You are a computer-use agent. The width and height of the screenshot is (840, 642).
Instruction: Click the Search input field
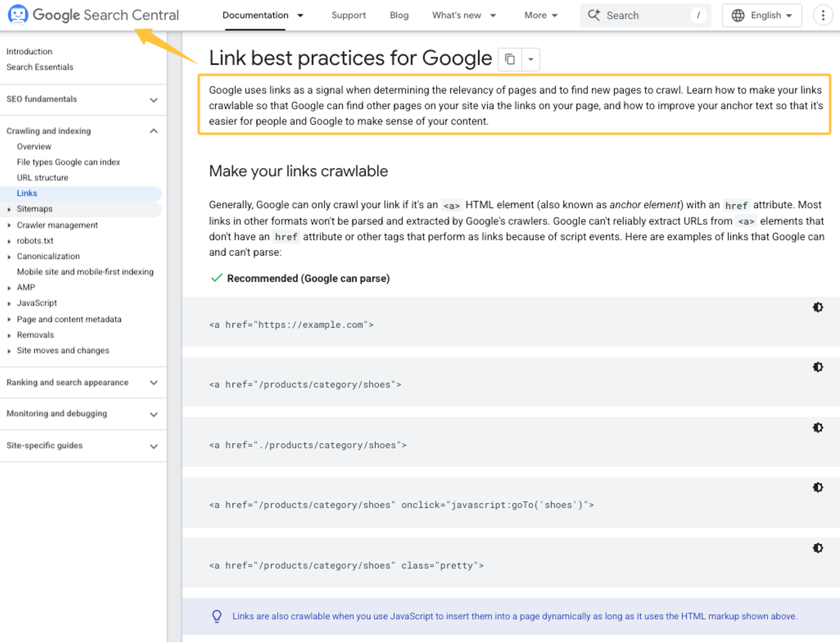coord(645,15)
